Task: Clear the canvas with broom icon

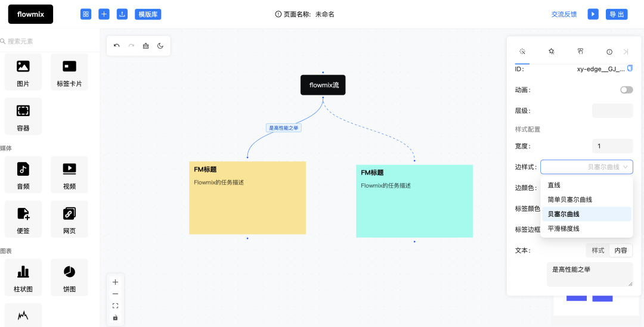Action: [x=146, y=46]
